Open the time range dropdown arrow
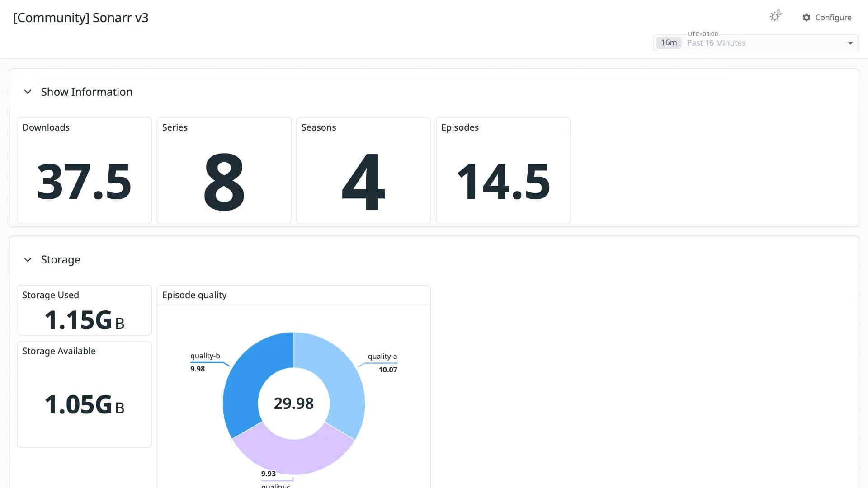Screen dimensions: 868x488 [x=850, y=43]
